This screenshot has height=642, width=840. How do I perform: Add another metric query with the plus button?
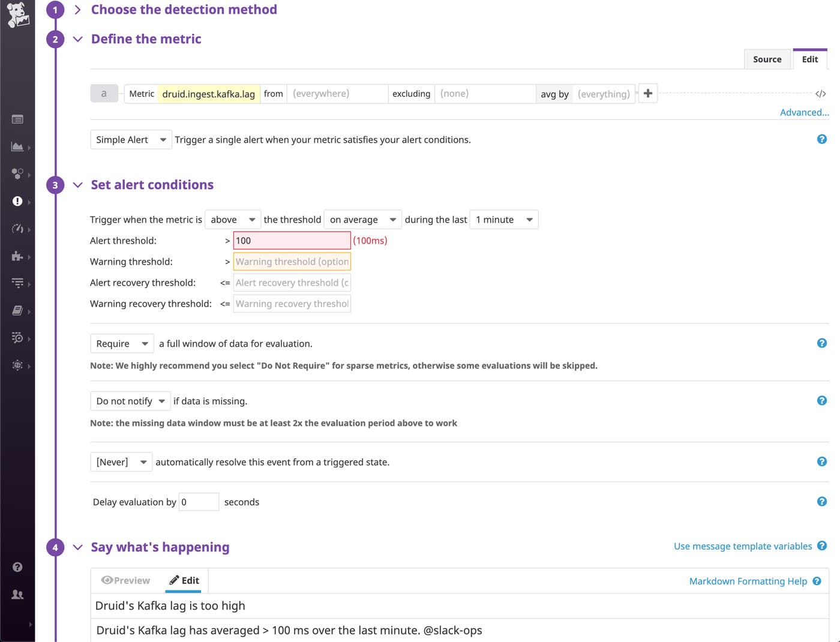[648, 94]
